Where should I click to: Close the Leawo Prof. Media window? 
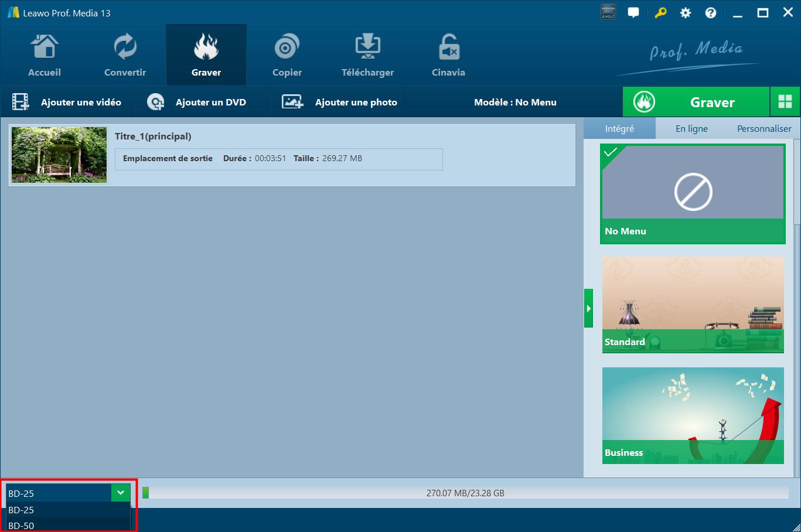pos(788,12)
